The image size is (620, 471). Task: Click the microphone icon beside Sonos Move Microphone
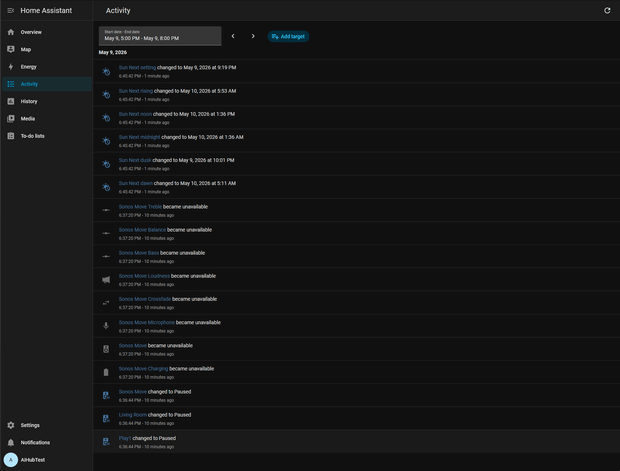coord(106,326)
